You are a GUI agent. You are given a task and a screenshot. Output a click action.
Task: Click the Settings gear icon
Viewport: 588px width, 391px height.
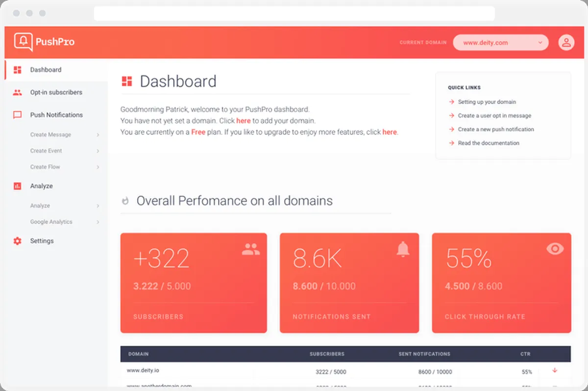(18, 241)
